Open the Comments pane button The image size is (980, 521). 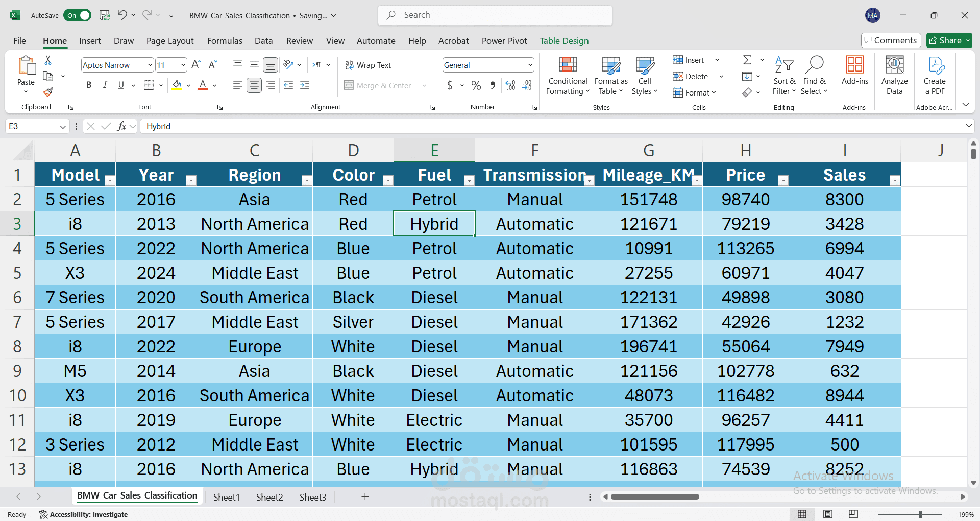point(891,40)
